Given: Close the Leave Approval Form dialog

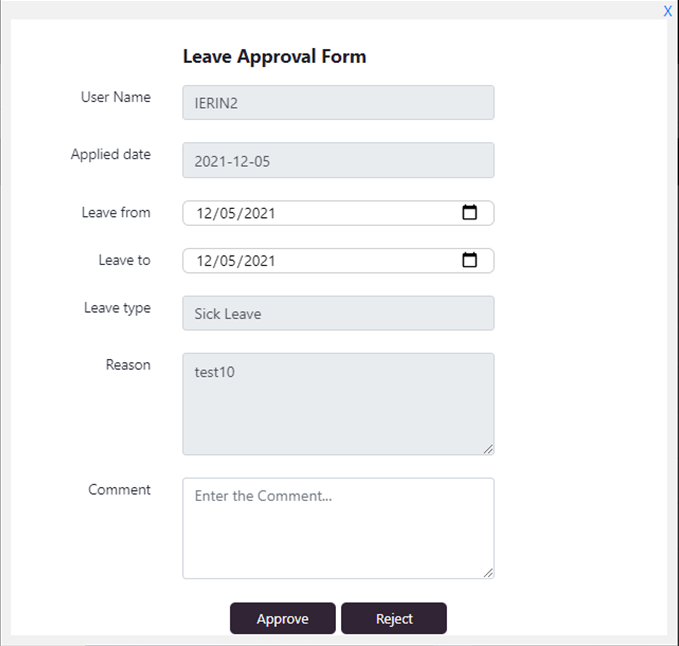Looking at the screenshot, I should 667,11.
